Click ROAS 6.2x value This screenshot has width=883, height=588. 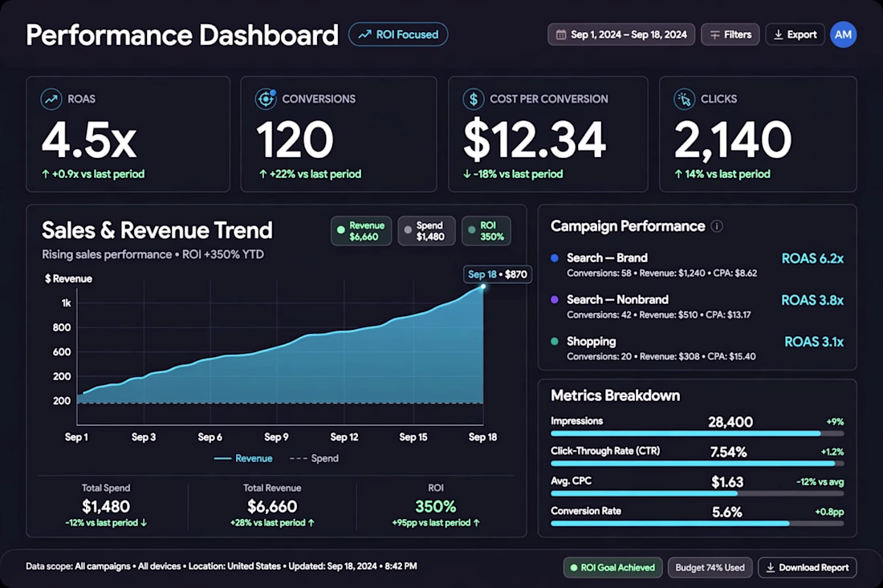pos(812,258)
